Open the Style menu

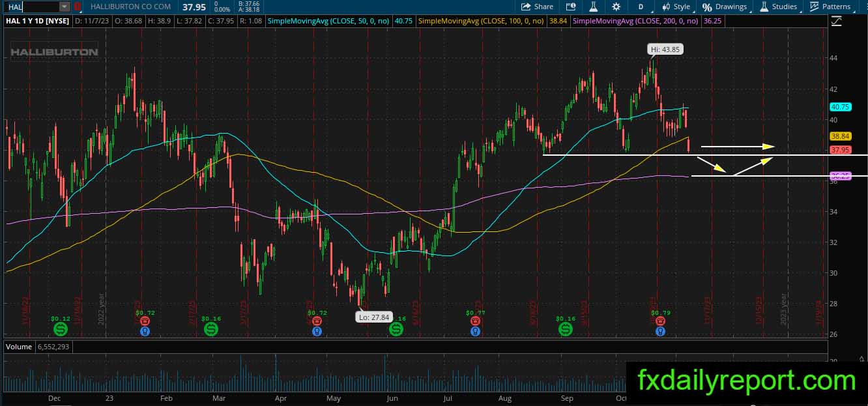click(676, 7)
